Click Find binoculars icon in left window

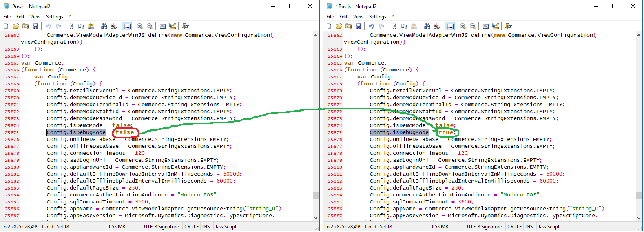(104, 26)
